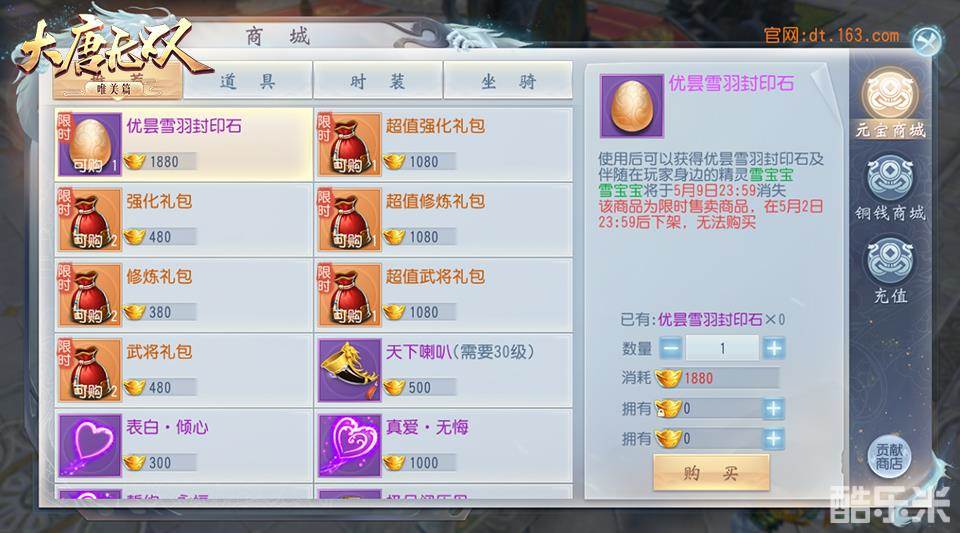Screen dimensions: 960x533
Task: Add bound ingots via first 拥有 plus
Action: pos(774,408)
